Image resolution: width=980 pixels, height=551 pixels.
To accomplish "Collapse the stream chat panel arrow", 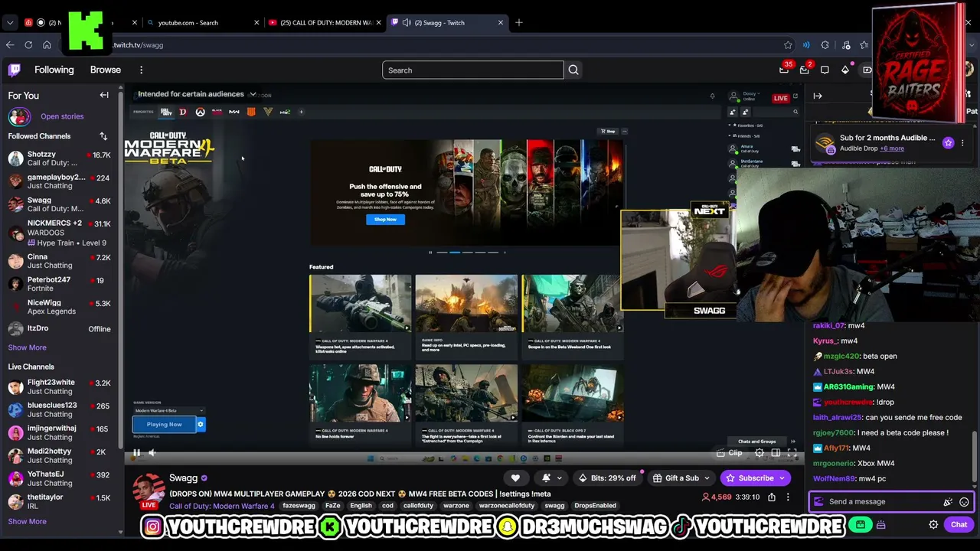I will (x=818, y=96).
